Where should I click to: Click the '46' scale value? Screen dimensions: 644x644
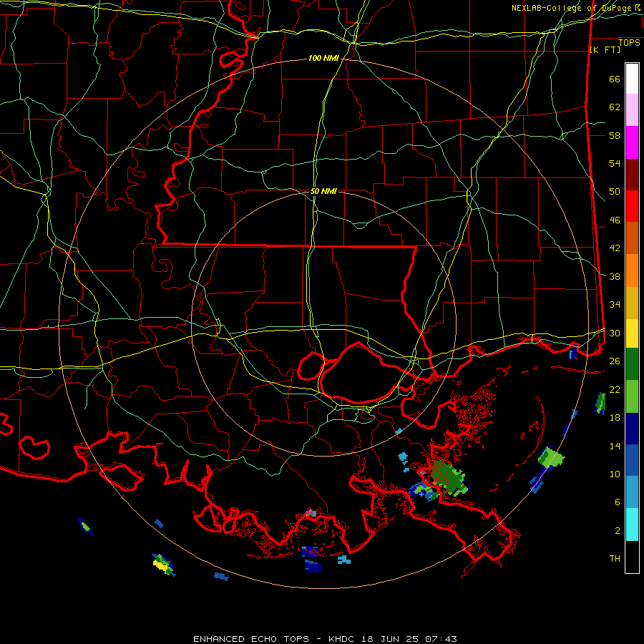pyautogui.click(x=615, y=220)
